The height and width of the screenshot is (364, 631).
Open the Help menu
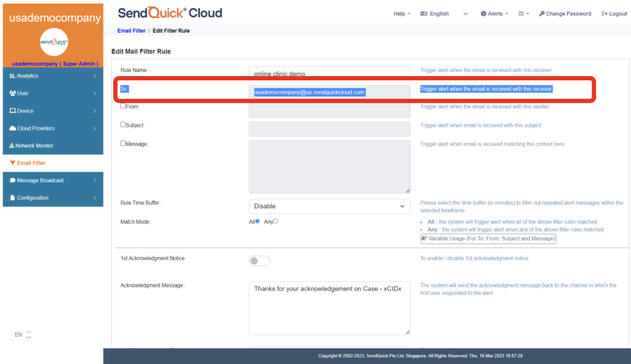coord(402,14)
